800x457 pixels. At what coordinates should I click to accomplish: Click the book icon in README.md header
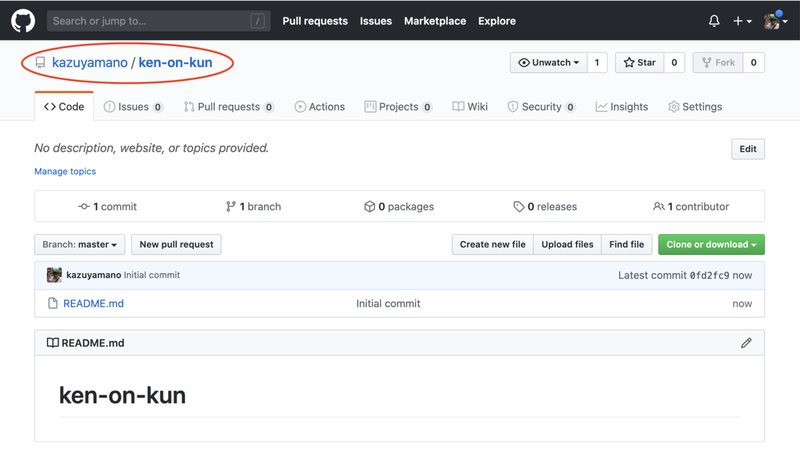pyautogui.click(x=53, y=343)
